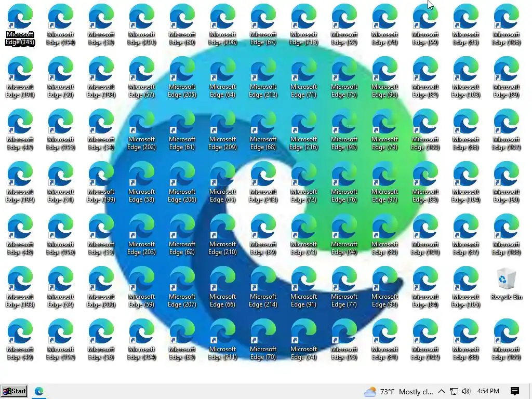Select the Microsoft Edge (89) shortcut
Image resolution: width=532 pixels, height=399 pixels.
[x=506, y=77]
